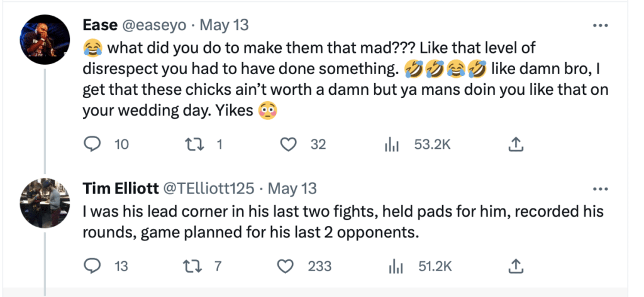
Task: Open Ease's profile picture
Action: 45,38
